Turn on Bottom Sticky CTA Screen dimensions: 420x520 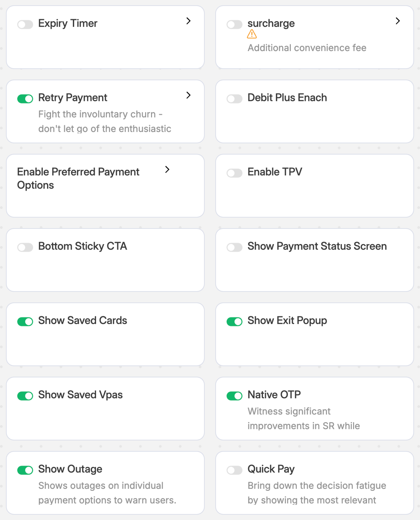[x=25, y=247]
